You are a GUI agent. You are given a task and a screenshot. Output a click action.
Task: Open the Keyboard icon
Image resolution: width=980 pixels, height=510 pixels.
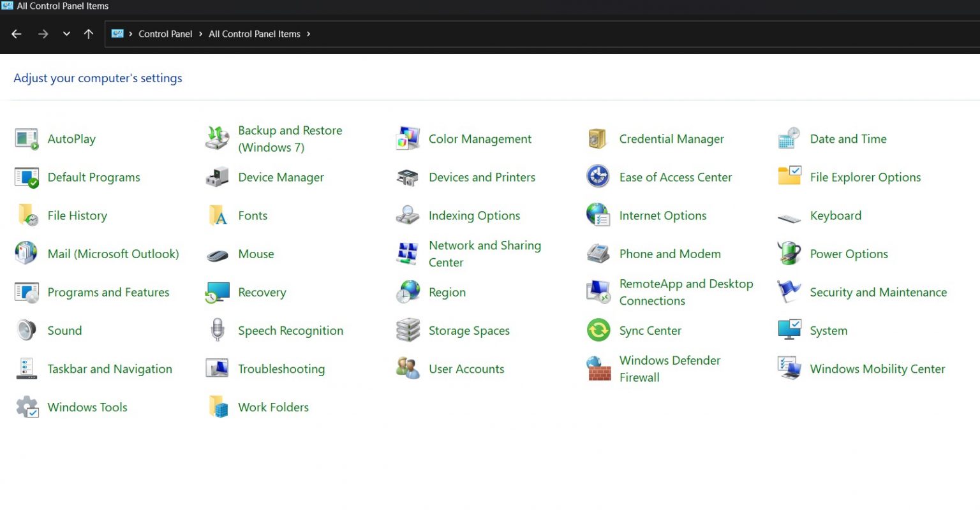(x=789, y=219)
